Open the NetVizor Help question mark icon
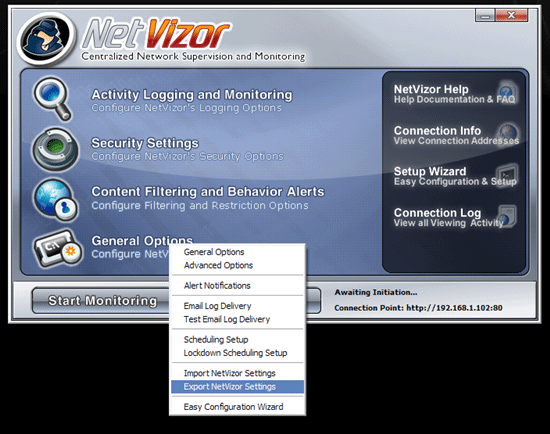 pos(507,93)
